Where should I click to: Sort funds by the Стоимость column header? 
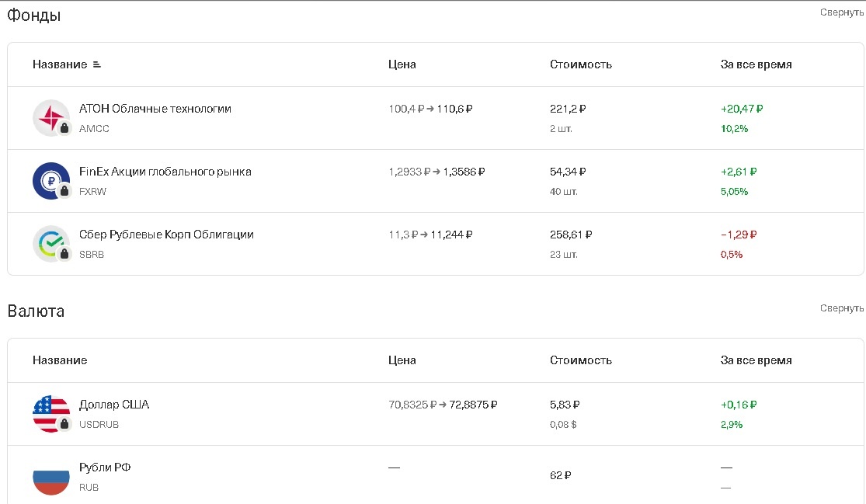(580, 64)
